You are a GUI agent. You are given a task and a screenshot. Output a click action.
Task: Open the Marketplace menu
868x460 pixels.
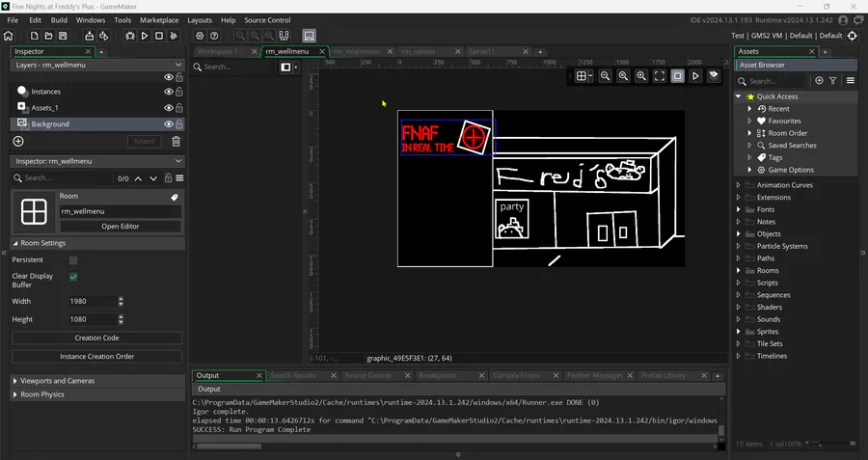tap(159, 20)
